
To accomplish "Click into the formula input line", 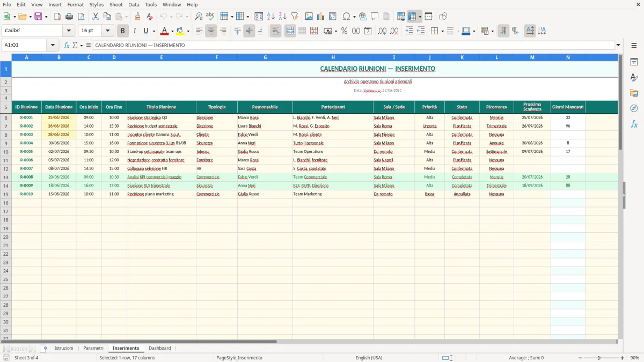I will 354,45.
